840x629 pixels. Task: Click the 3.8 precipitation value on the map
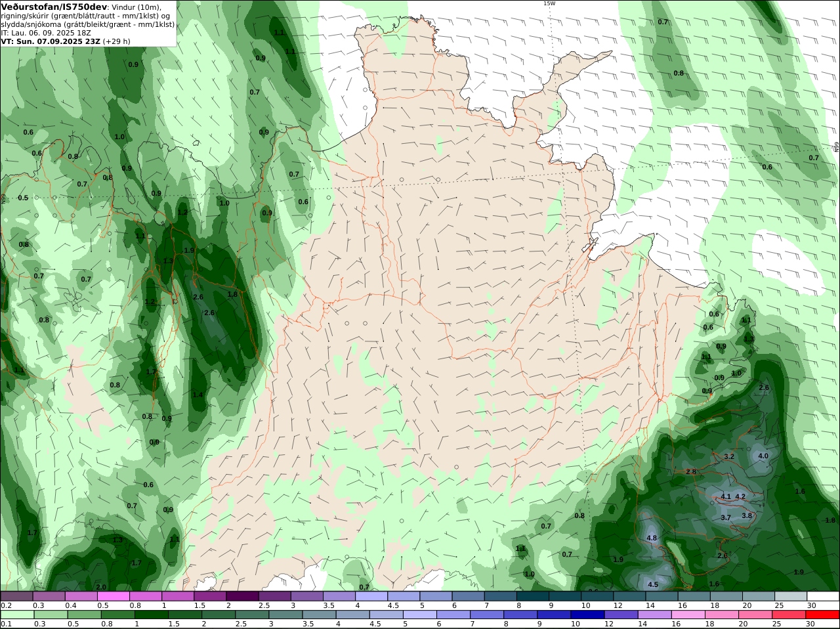[x=747, y=515]
